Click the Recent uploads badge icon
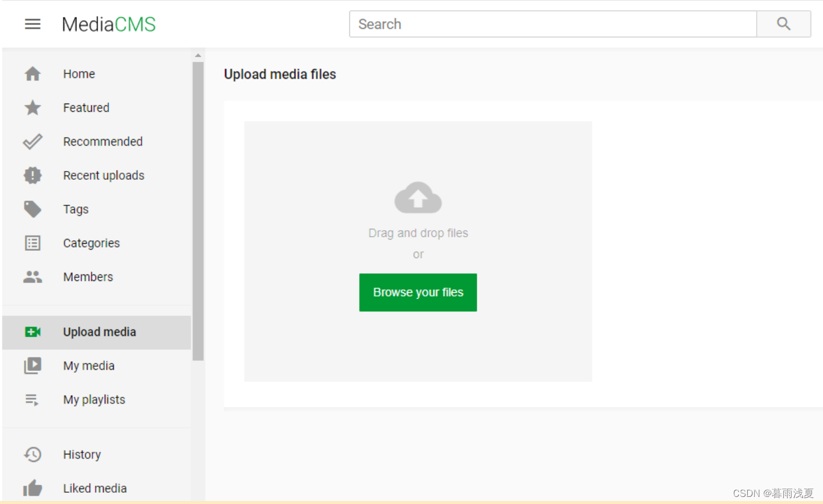 click(33, 175)
